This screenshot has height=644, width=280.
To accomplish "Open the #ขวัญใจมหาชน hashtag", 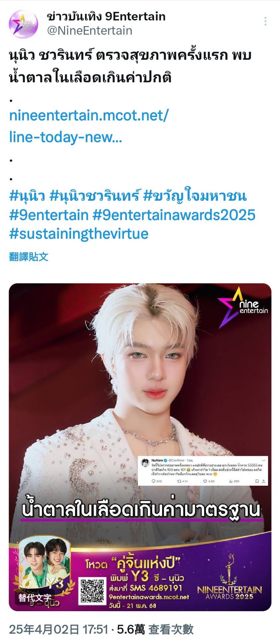I will pyautogui.click(x=195, y=196).
